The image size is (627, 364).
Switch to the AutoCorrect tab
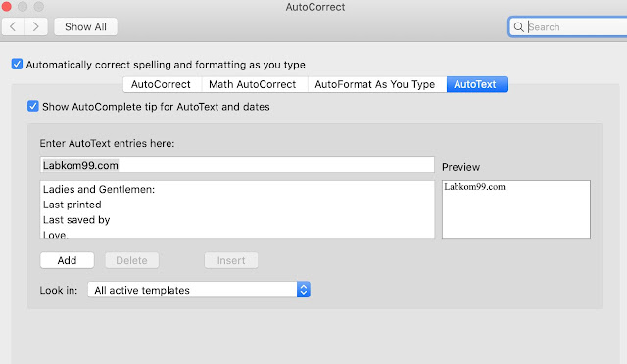(x=161, y=84)
